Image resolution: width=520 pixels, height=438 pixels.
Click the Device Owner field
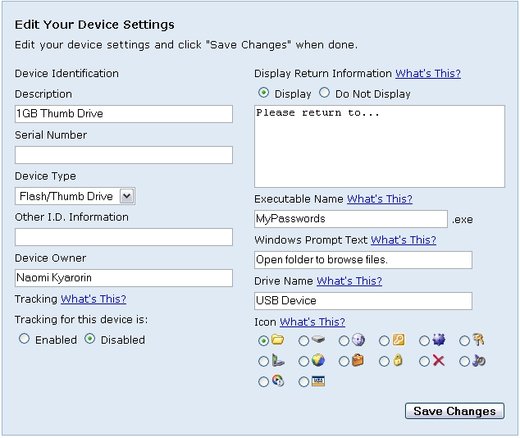click(124, 278)
